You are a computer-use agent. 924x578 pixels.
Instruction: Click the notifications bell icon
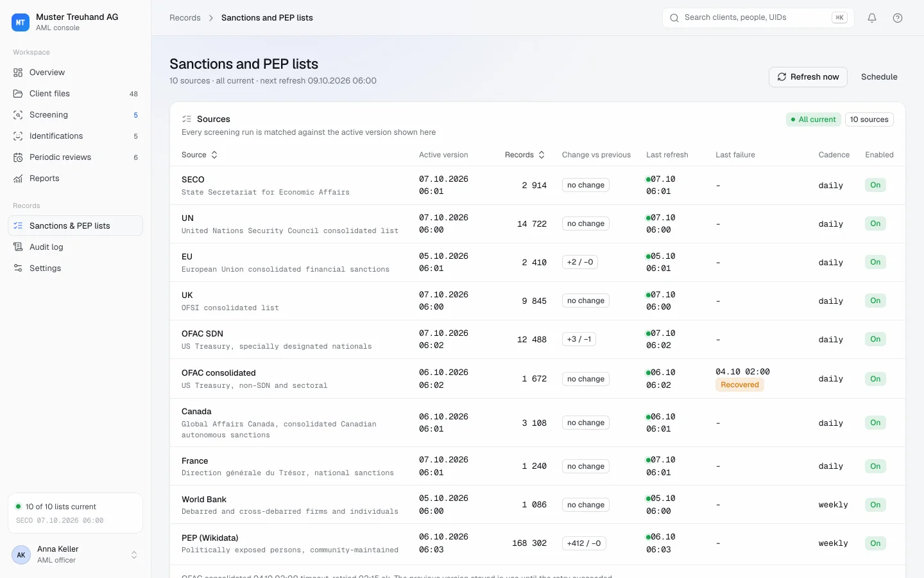click(872, 18)
